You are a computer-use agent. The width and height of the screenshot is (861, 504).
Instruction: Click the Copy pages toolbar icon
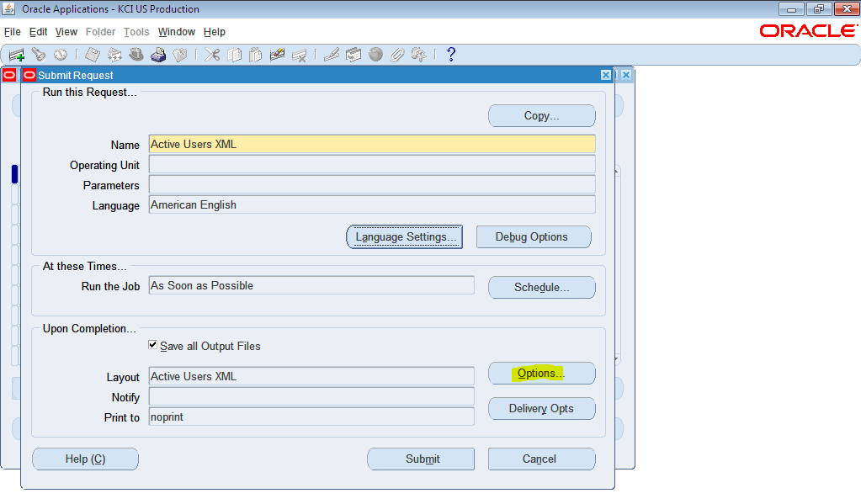coord(234,55)
